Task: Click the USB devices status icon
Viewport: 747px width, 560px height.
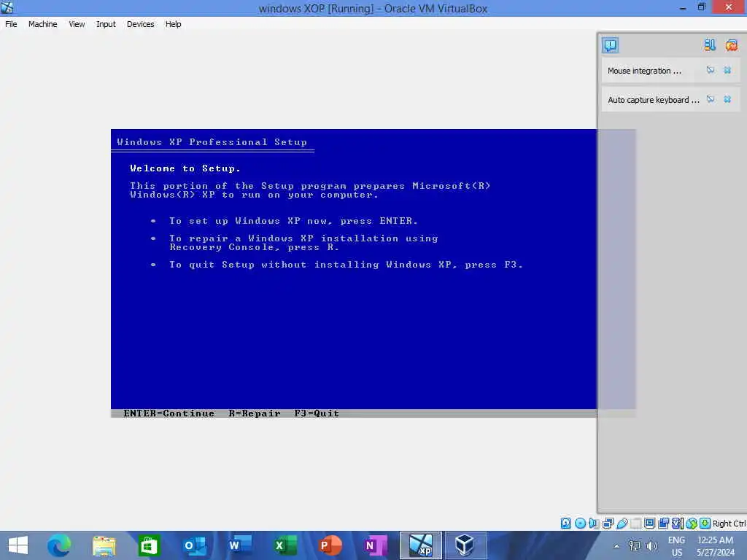Action: 622,524
